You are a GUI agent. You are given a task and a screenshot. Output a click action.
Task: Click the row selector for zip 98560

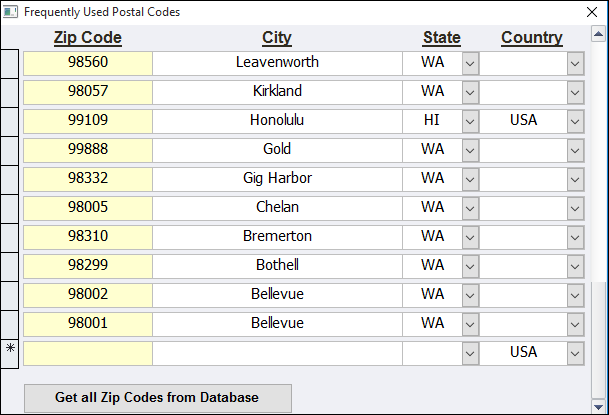10,62
